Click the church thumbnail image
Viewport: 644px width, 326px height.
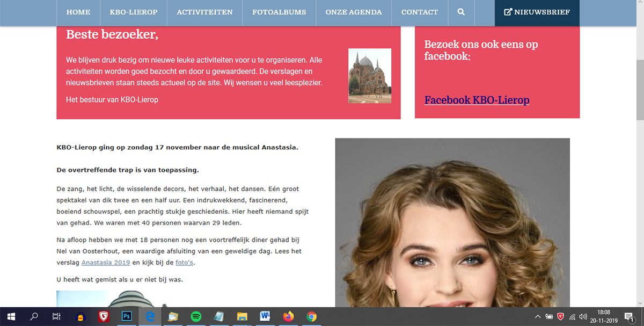(x=370, y=76)
